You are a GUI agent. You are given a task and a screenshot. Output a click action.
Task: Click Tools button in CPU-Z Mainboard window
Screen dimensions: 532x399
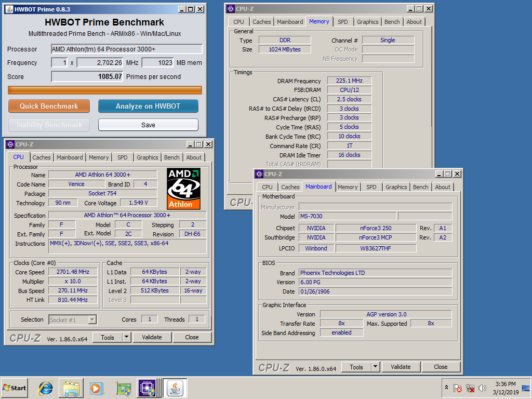(356, 367)
